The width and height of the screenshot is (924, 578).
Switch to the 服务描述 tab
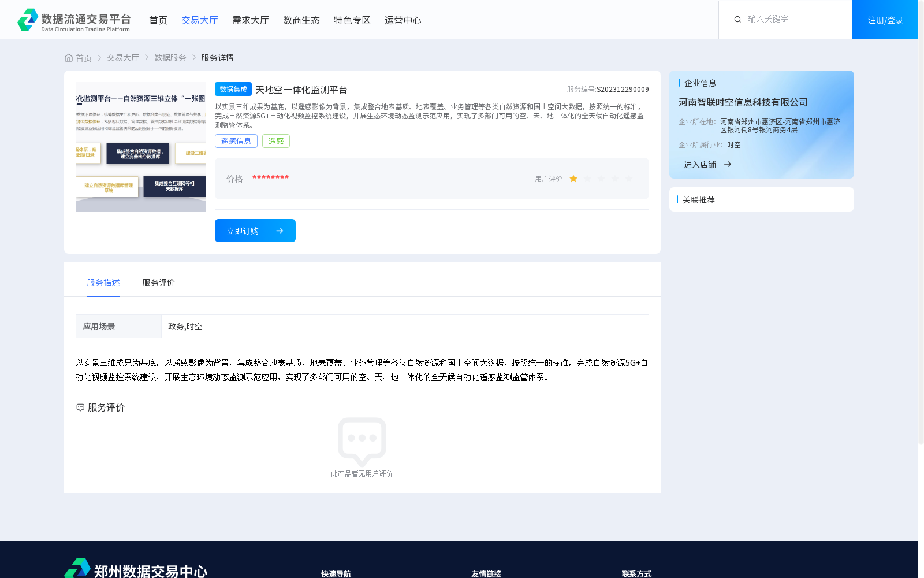pos(103,283)
